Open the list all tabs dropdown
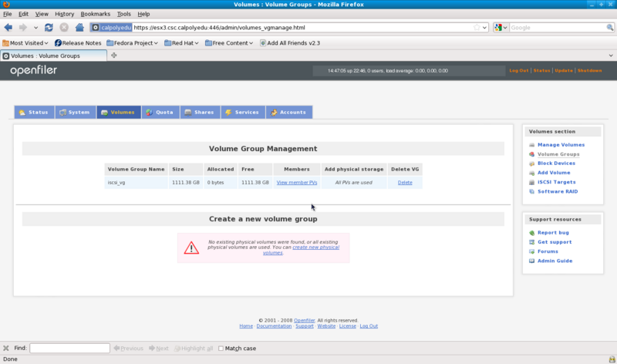The height and width of the screenshot is (364, 617). 611,56
